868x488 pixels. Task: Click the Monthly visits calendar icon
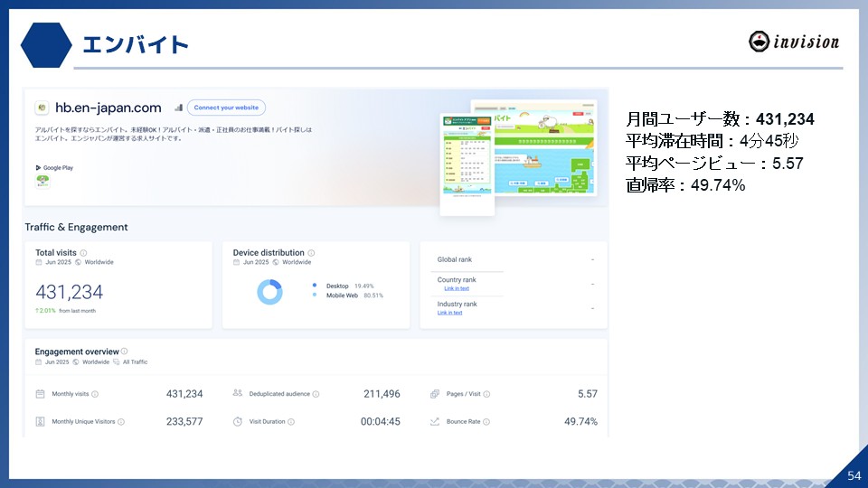point(40,394)
